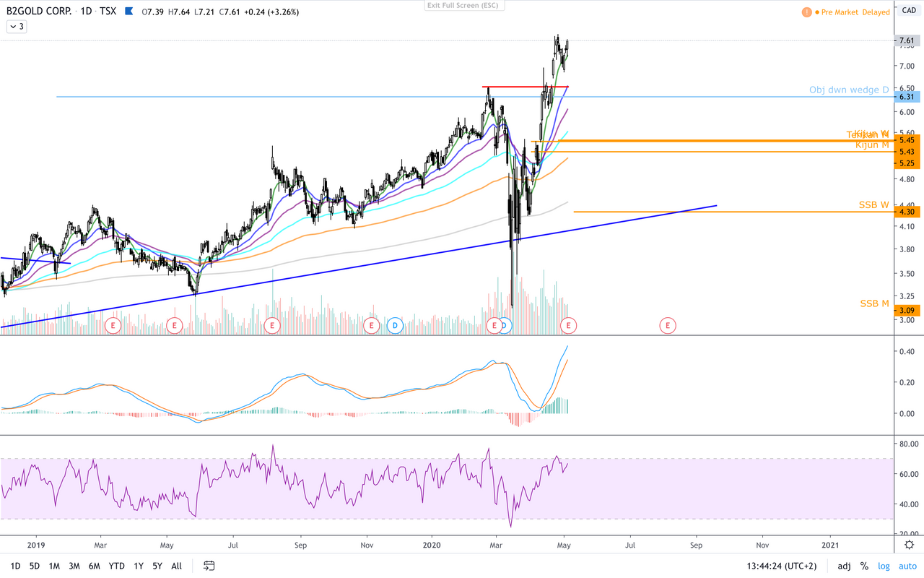Screen dimensions: 924x578
Task: Open the Go to date calendar icon
Action: [x=209, y=566]
